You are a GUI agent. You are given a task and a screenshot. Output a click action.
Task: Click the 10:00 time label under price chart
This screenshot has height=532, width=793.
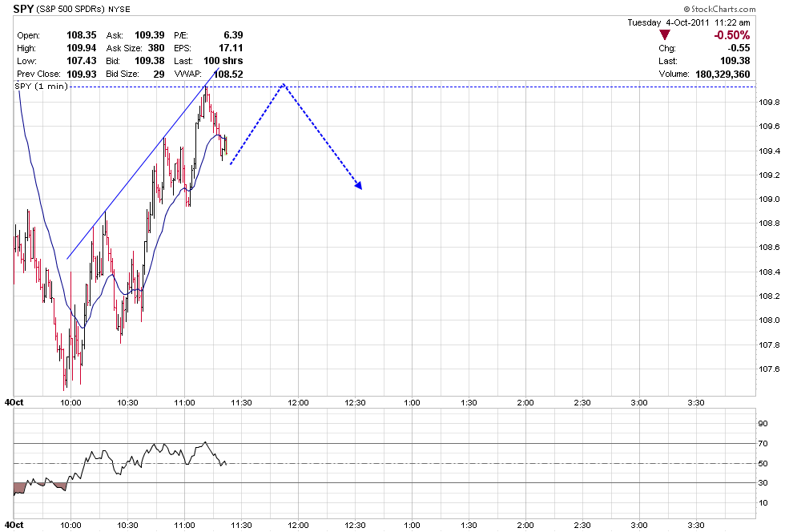(70, 402)
